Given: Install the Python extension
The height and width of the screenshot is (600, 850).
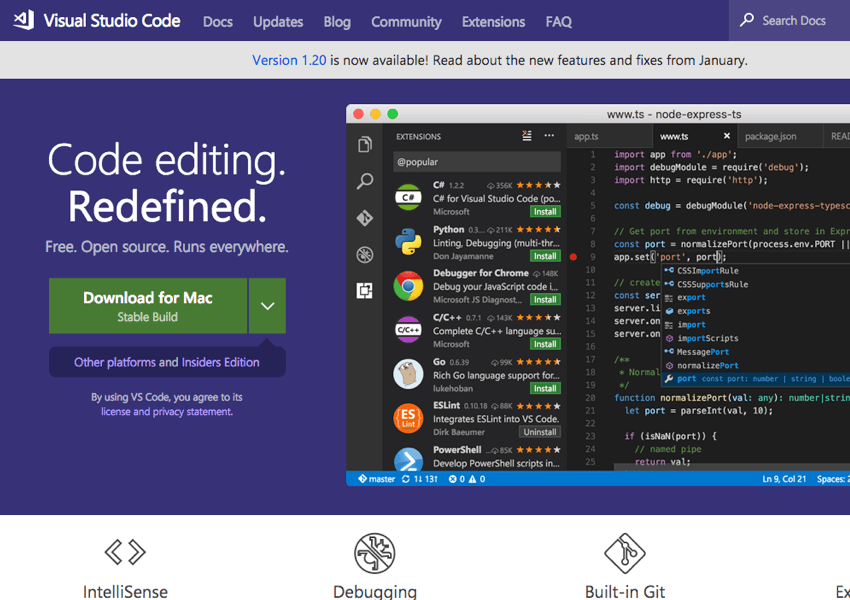Looking at the screenshot, I should point(545,256).
